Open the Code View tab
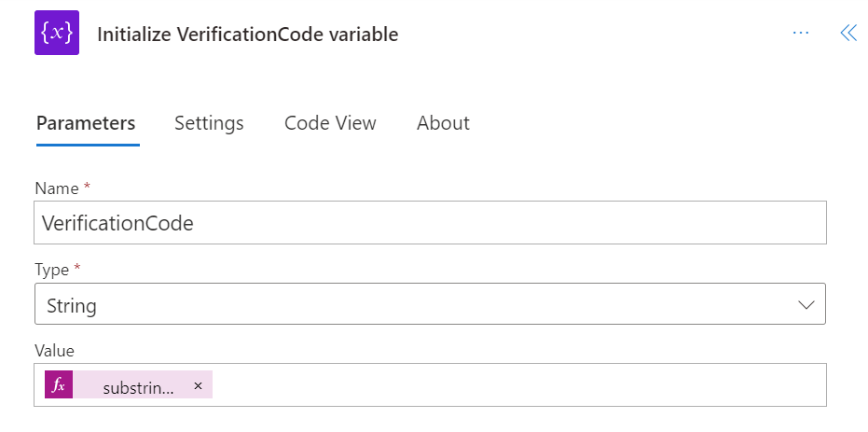The width and height of the screenshot is (868, 432). pos(330,123)
